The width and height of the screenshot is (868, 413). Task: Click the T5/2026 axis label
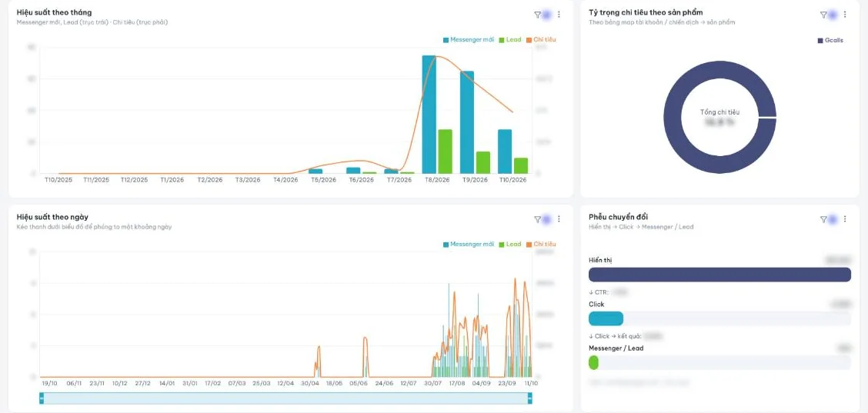coord(323,180)
